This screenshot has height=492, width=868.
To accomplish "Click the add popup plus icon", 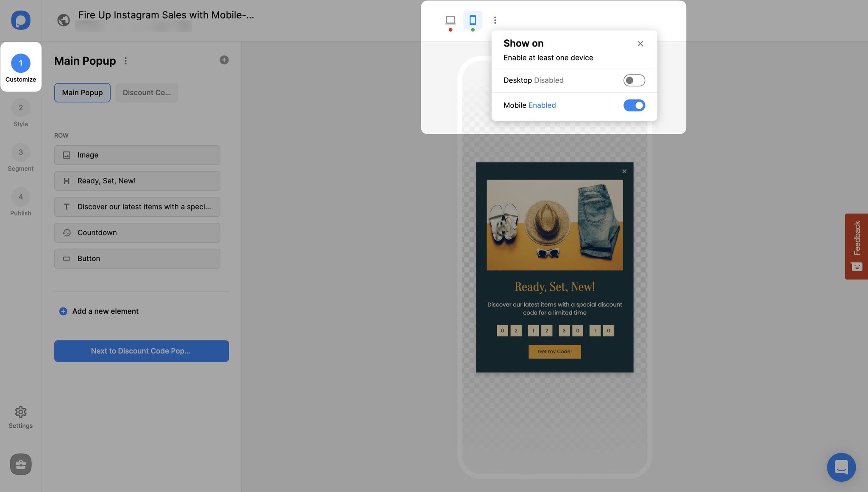I will [x=224, y=60].
